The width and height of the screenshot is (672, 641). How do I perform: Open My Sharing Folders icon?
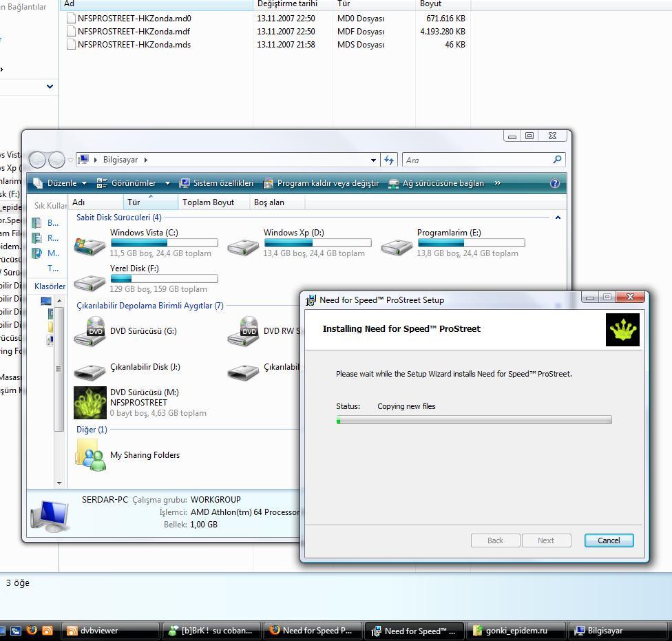(x=90, y=455)
